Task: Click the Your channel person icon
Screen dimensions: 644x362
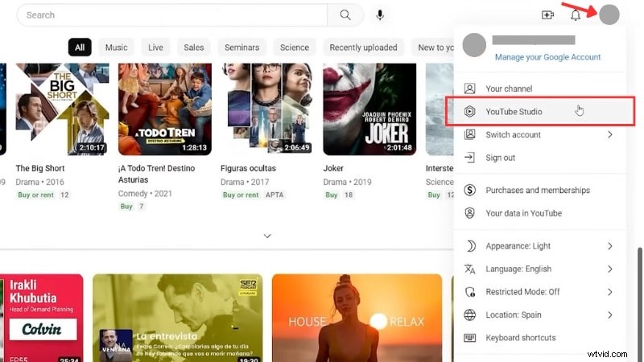Action: [470, 88]
